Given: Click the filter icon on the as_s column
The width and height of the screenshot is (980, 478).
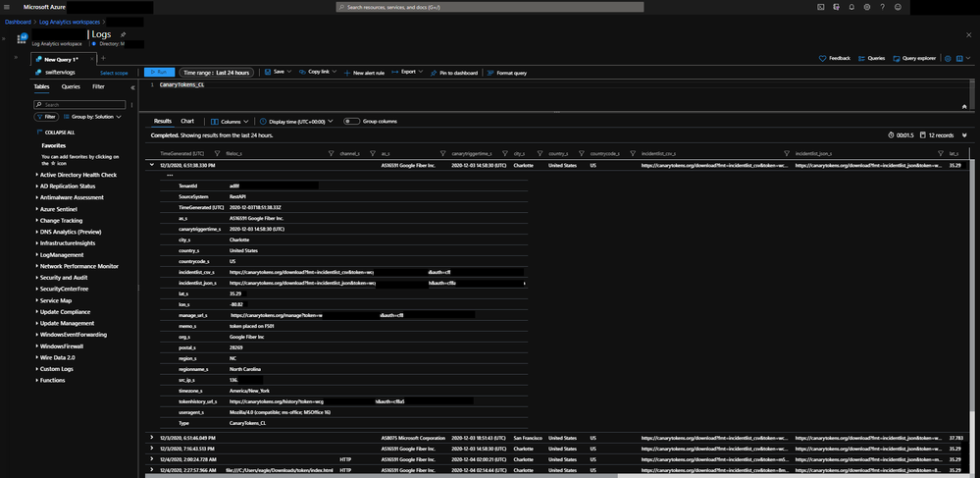Looking at the screenshot, I should (442, 153).
